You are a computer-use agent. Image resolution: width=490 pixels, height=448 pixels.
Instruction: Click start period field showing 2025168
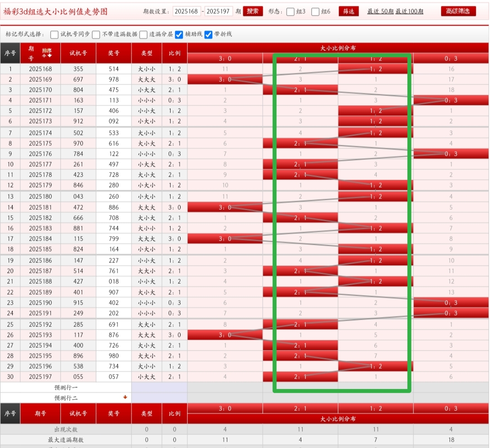[x=186, y=11]
